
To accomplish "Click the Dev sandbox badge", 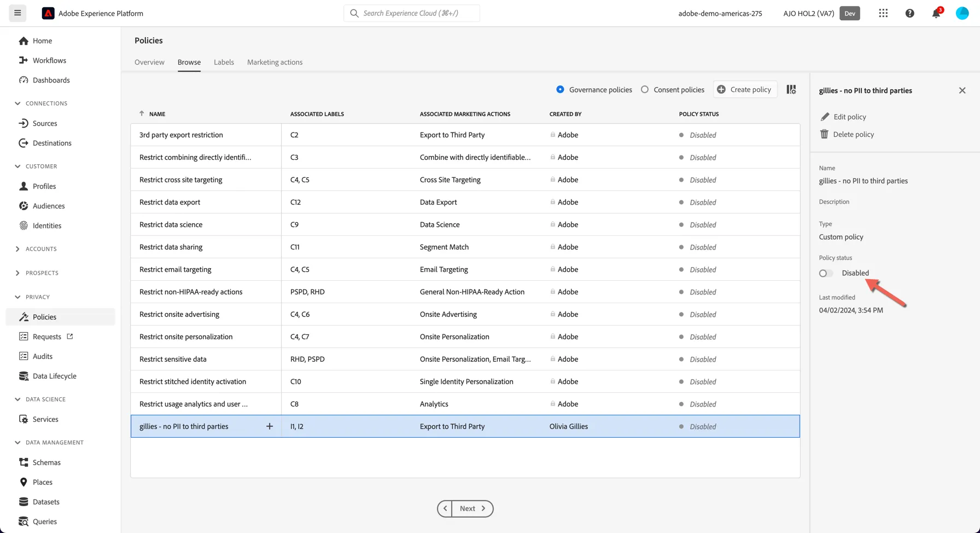I will point(850,13).
